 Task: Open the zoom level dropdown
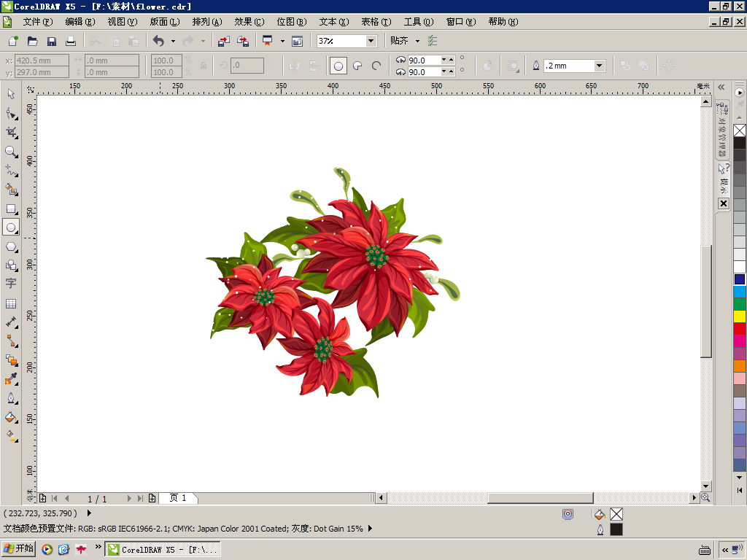click(371, 41)
